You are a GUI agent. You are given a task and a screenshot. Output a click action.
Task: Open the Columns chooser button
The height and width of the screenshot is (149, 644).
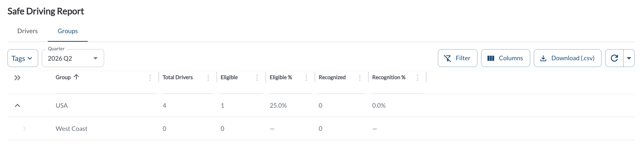click(x=505, y=58)
